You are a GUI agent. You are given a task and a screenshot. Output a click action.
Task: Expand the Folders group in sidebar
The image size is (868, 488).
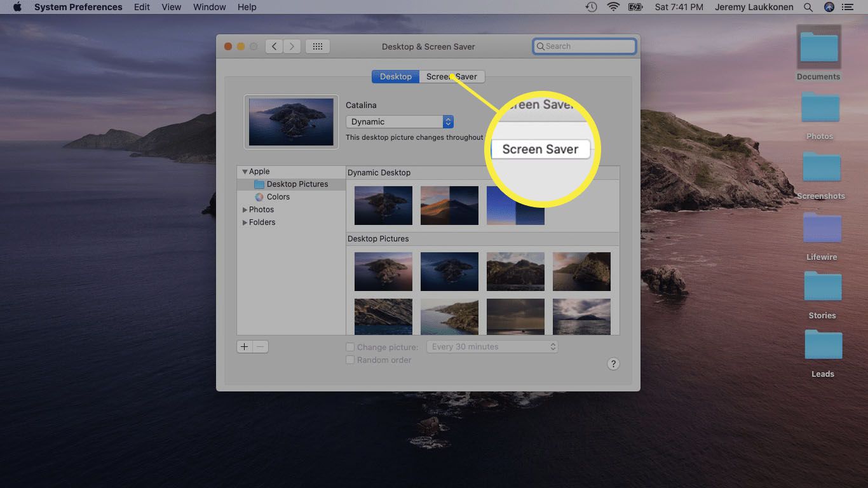click(245, 222)
